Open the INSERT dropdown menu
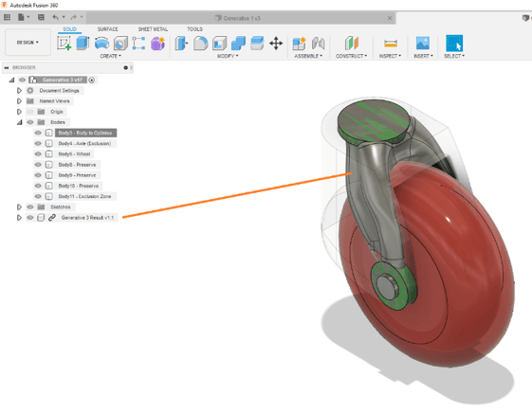532x413 pixels. click(x=423, y=56)
